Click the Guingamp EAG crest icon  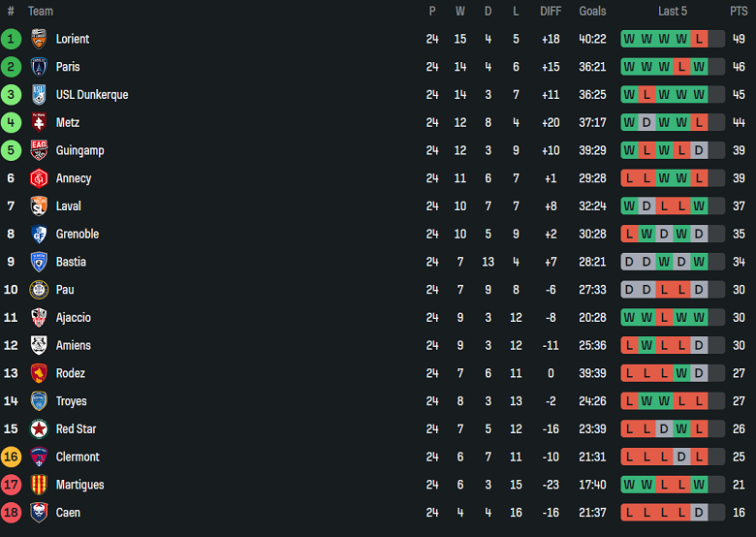tap(39, 150)
